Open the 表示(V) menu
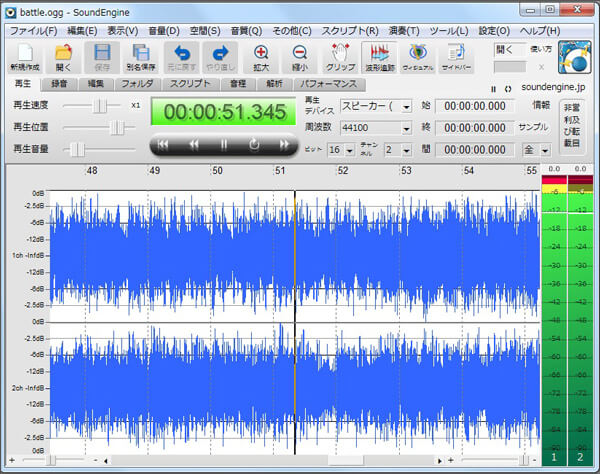 [122, 31]
